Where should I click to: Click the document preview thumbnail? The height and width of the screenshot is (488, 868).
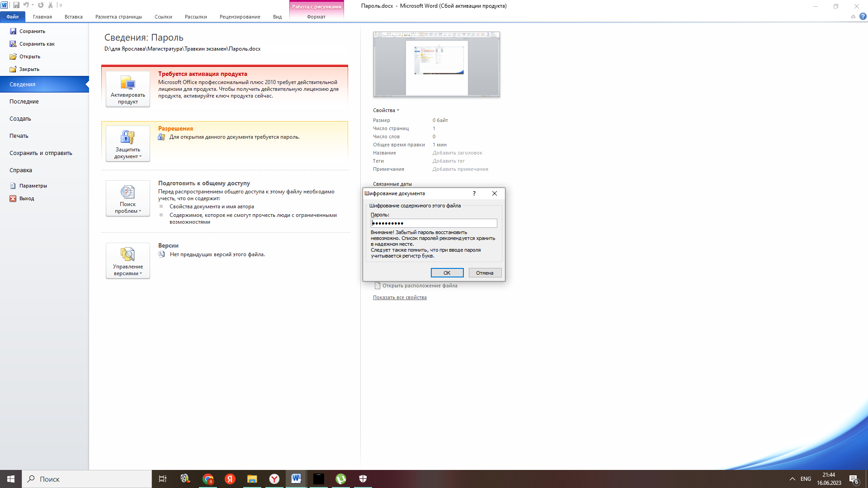tap(437, 64)
